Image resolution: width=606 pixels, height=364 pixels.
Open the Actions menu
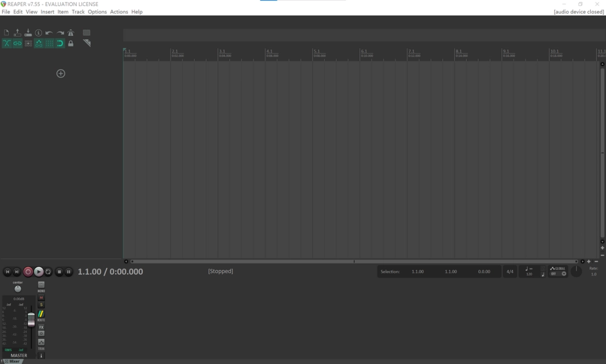point(118,12)
